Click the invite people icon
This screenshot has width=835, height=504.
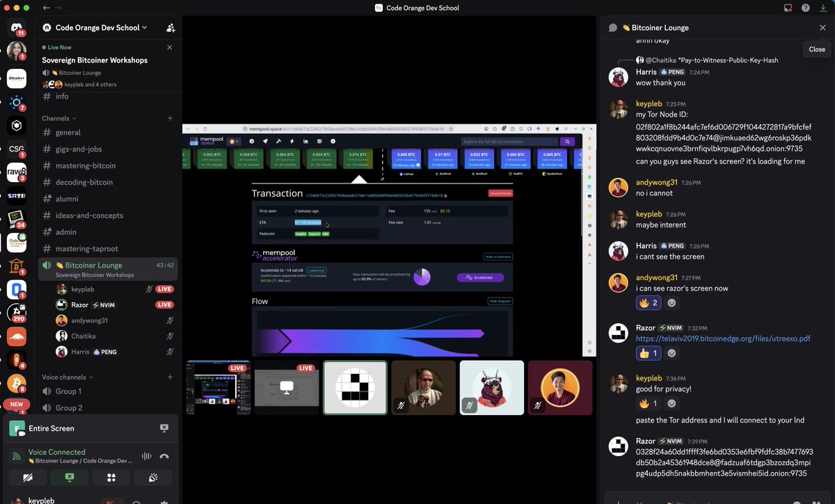coord(170,28)
